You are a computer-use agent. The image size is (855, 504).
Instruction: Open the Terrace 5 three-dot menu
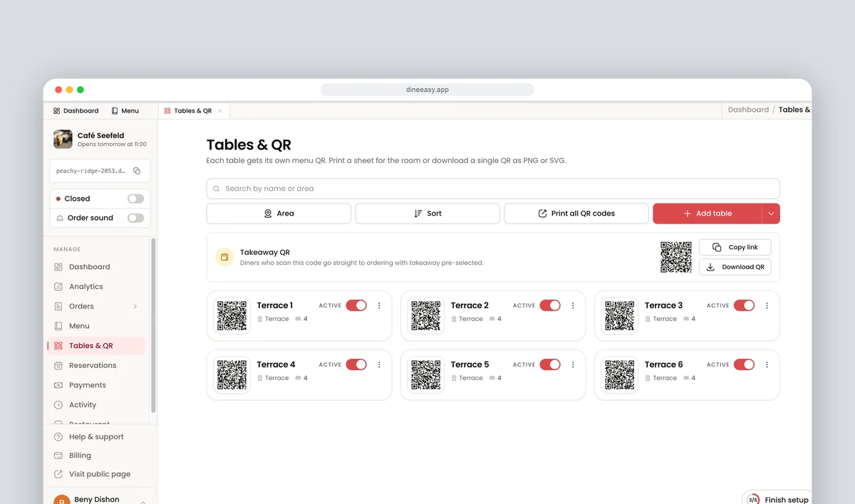point(573,364)
